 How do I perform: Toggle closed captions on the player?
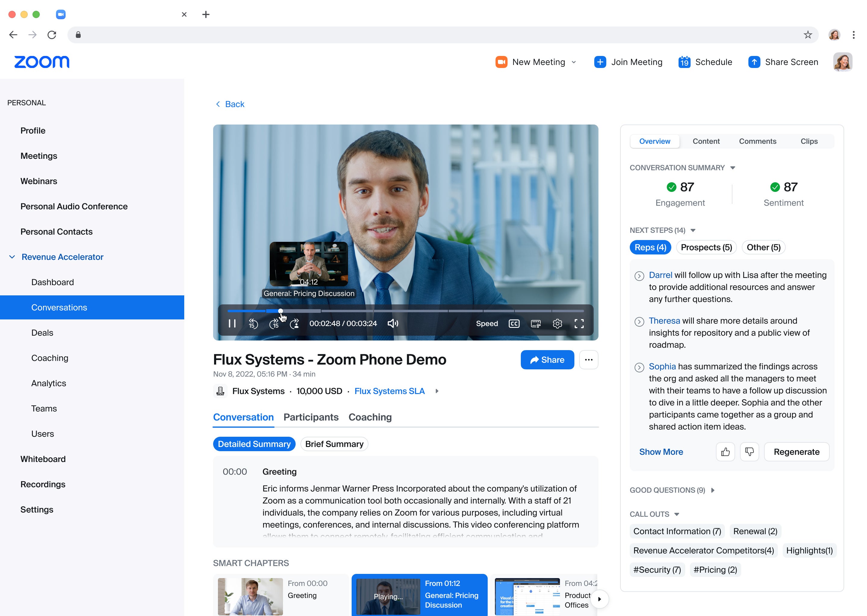[x=514, y=324]
